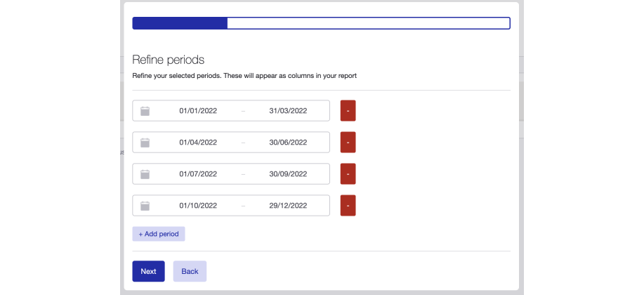Click the wizard progress bar
This screenshot has width=644, height=295.
tap(321, 23)
